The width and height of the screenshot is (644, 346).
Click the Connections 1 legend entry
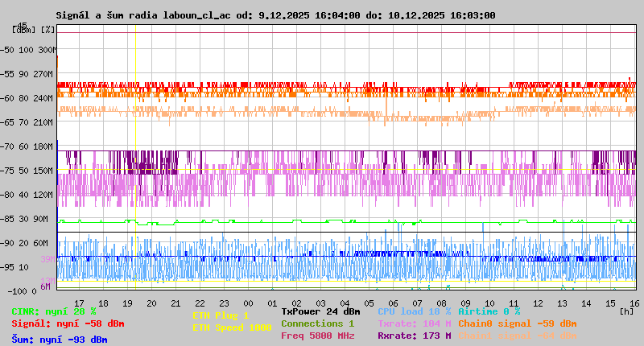point(317,323)
